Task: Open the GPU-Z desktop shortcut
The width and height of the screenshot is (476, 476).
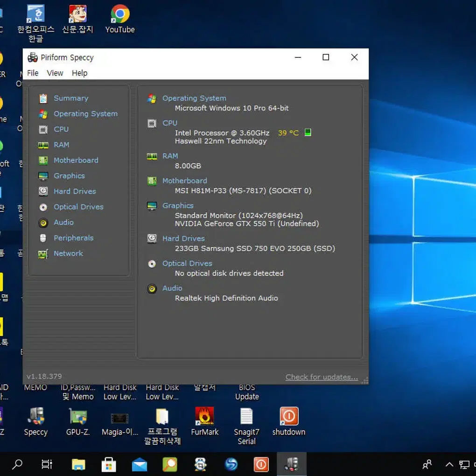Action: tap(78, 421)
